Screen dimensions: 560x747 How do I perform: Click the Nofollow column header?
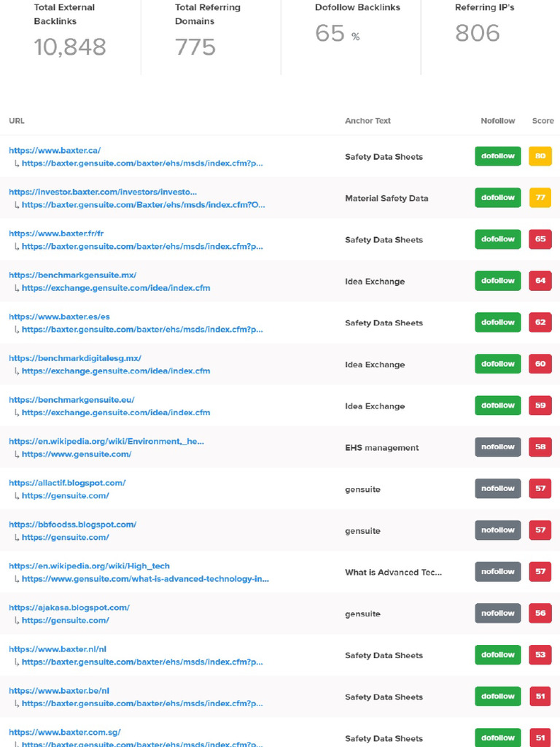pyautogui.click(x=497, y=121)
